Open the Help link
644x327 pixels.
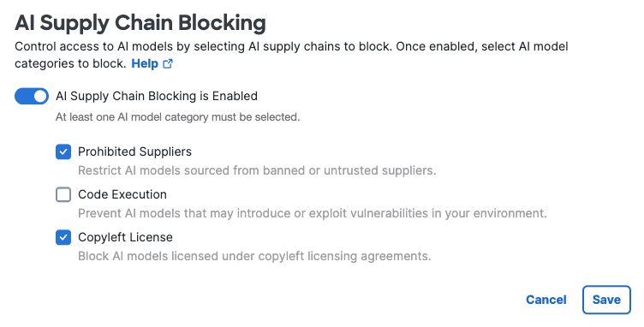click(145, 63)
